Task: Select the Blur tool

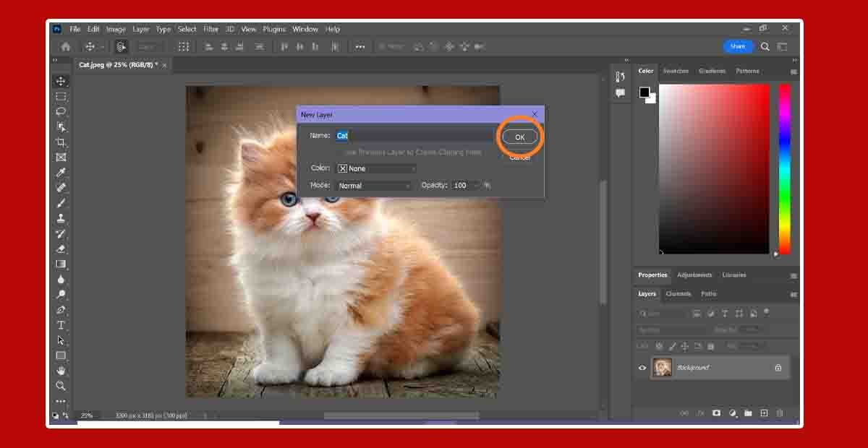Action: (x=61, y=279)
